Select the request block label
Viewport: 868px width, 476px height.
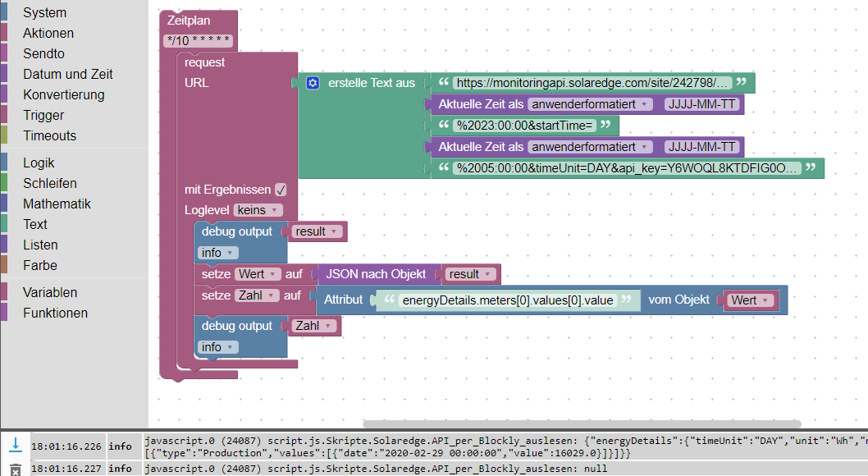point(205,62)
